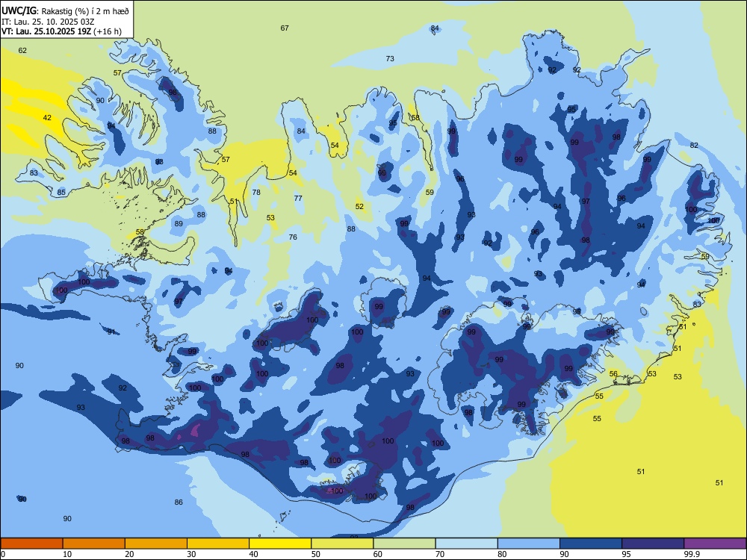
Task: Click the humidity value 62 on the map
Action: [x=22, y=51]
